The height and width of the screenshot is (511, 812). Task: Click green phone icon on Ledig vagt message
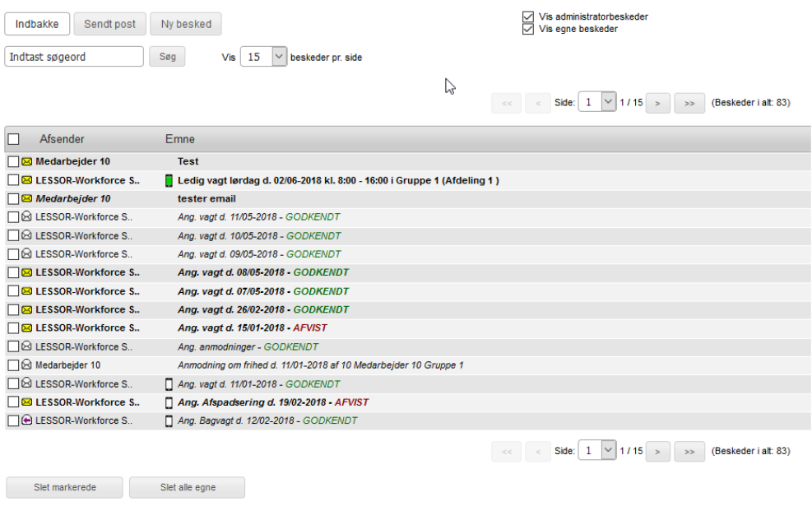coord(169,180)
